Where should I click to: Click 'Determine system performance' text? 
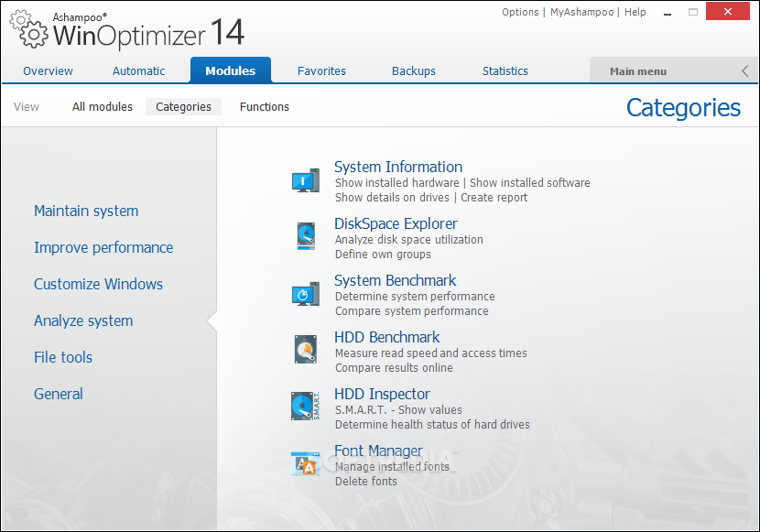[x=415, y=296]
